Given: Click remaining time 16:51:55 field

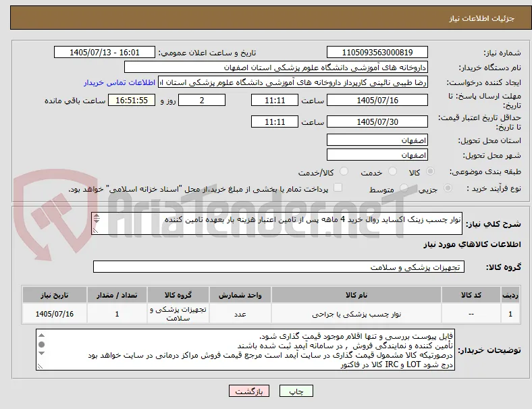Looking at the screenshot, I should pos(132,101).
